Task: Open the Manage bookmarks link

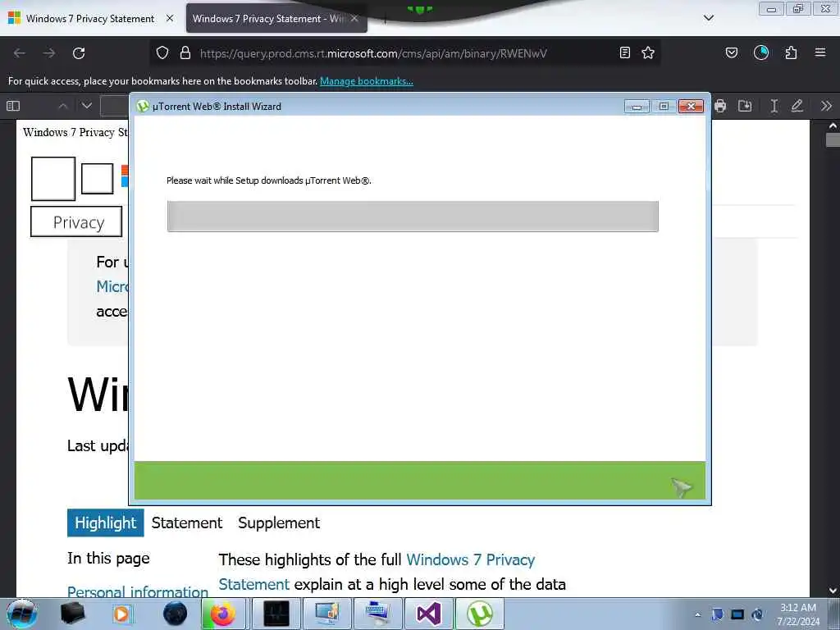Action: [367, 81]
